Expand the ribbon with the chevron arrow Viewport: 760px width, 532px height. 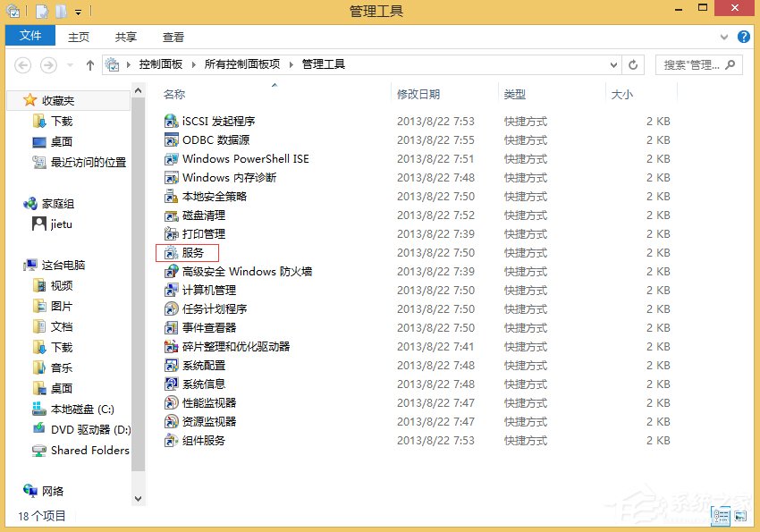[x=726, y=36]
